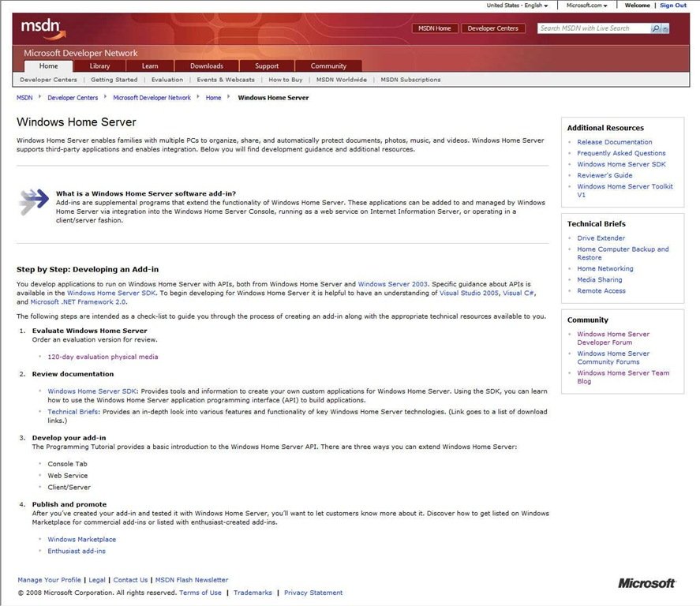Click the "Windows Home Server" page heading
Viewport: 700px width, 606px height.
77,122
